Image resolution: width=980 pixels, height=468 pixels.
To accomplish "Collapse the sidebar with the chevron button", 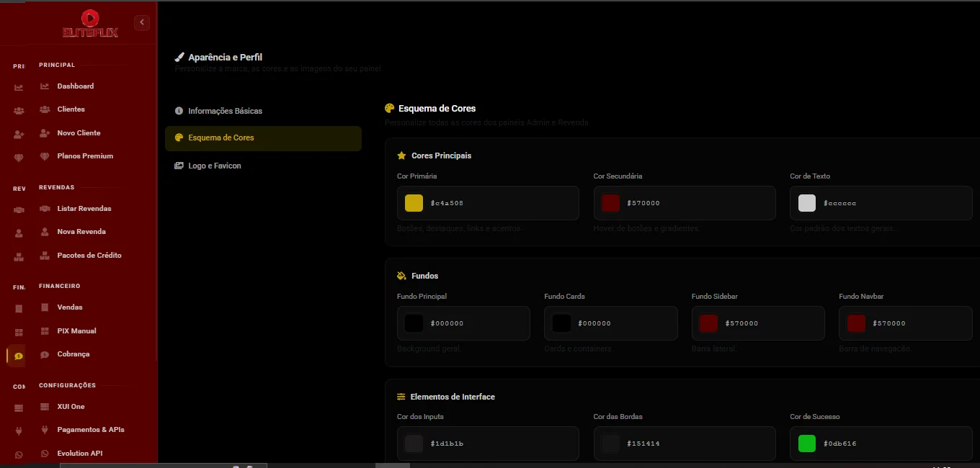I will (x=142, y=22).
